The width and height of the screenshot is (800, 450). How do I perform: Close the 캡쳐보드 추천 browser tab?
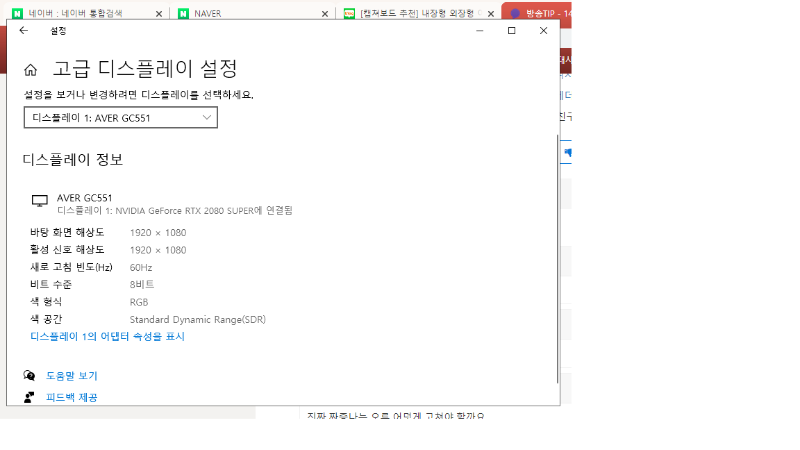(x=491, y=14)
